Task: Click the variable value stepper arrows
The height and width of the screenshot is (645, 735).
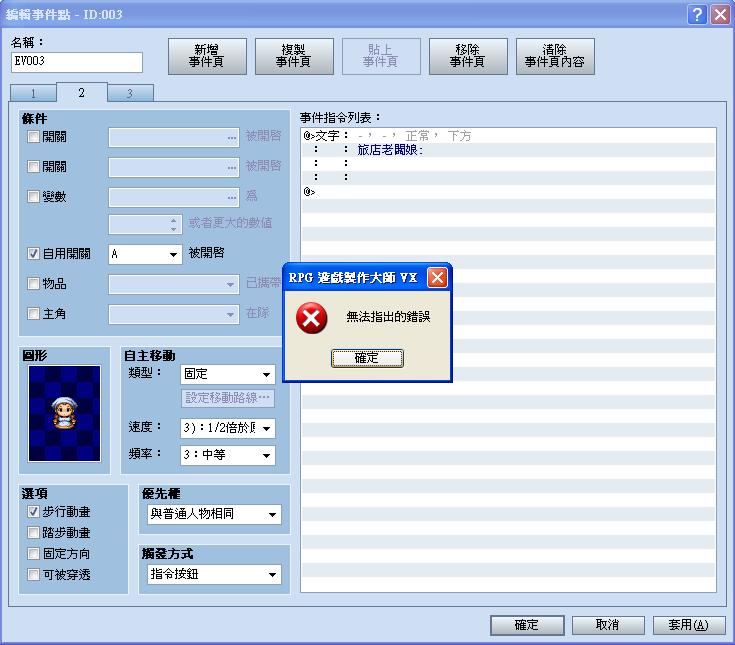Action: [x=174, y=225]
